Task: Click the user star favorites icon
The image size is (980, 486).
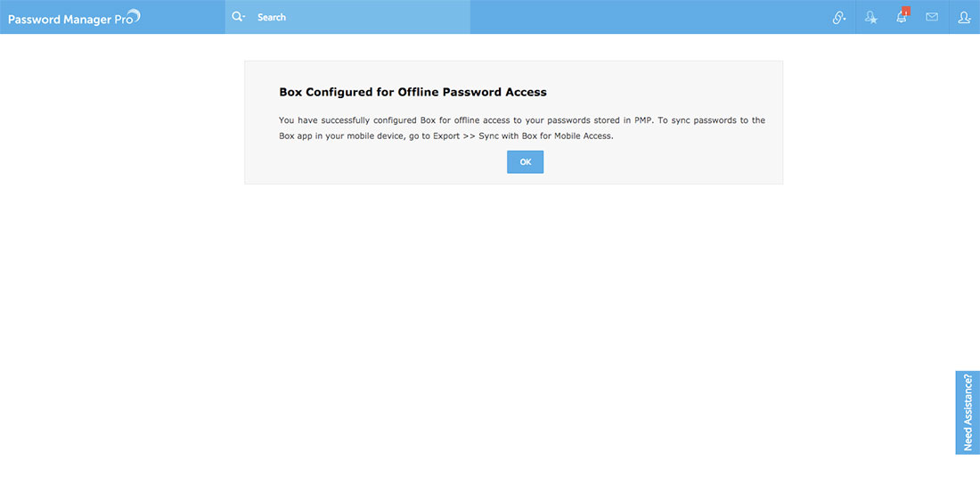Action: tap(870, 18)
